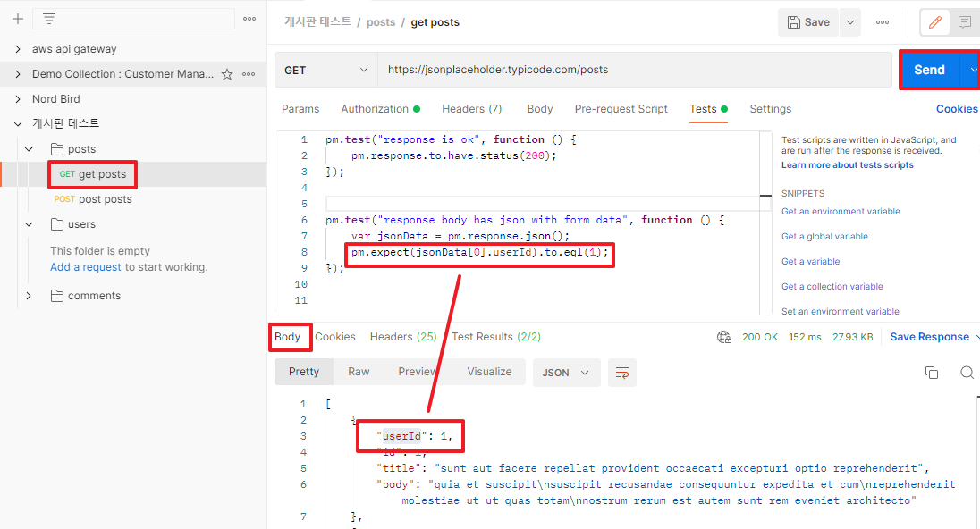Switch to the Preview view
Screen dimensions: 980x529
(x=418, y=372)
